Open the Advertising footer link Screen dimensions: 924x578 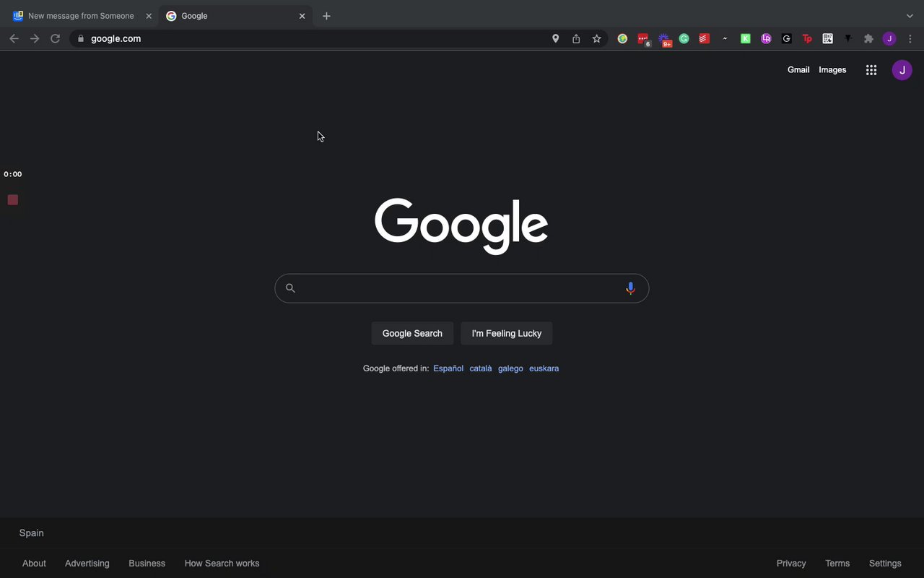pyautogui.click(x=87, y=564)
